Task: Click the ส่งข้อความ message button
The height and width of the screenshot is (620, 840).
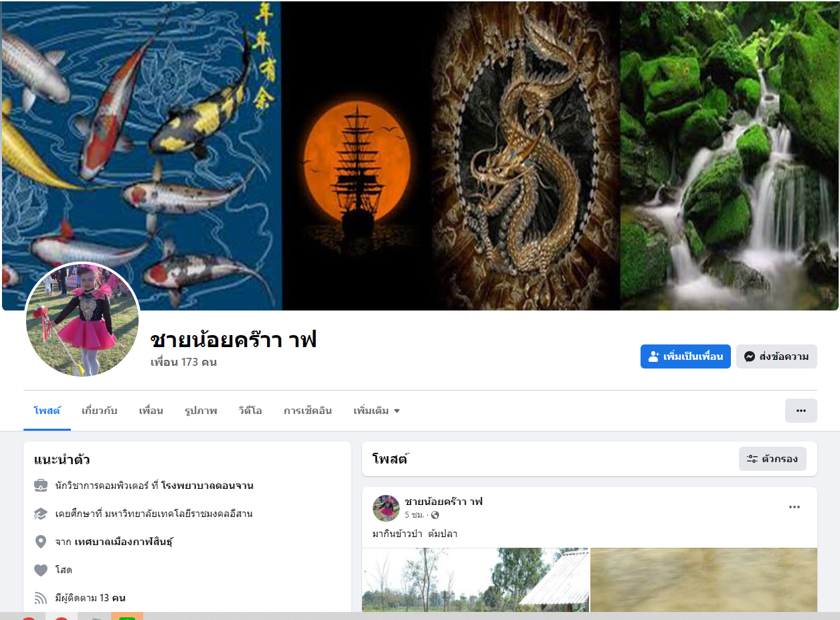Action: (776, 356)
